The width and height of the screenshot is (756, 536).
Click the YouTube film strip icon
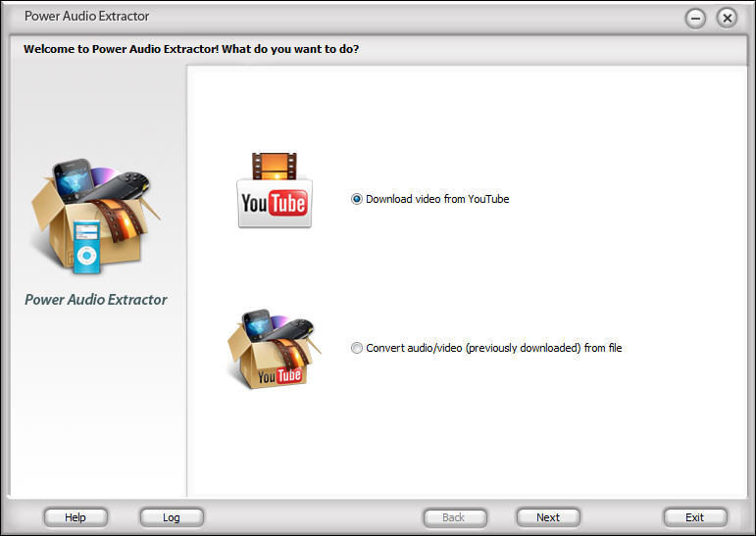click(275, 190)
